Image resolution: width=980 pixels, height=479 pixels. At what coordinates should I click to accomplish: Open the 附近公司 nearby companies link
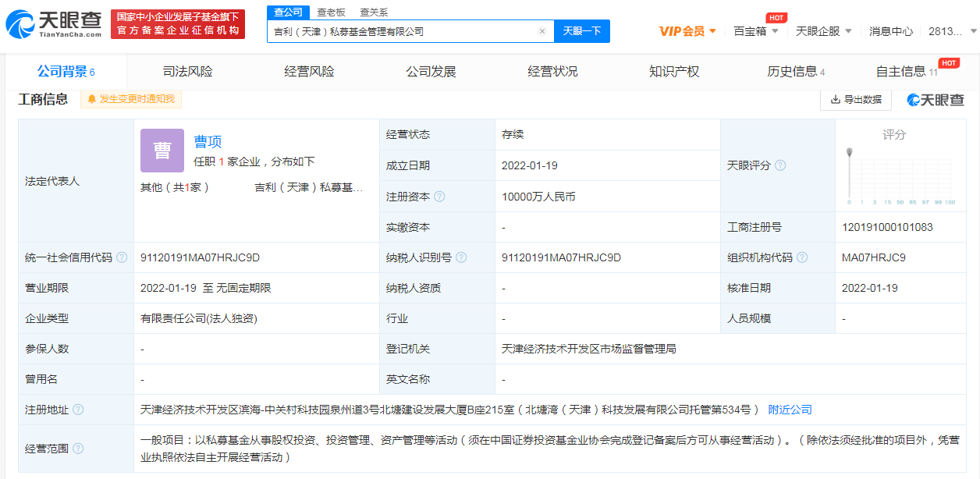click(790, 410)
